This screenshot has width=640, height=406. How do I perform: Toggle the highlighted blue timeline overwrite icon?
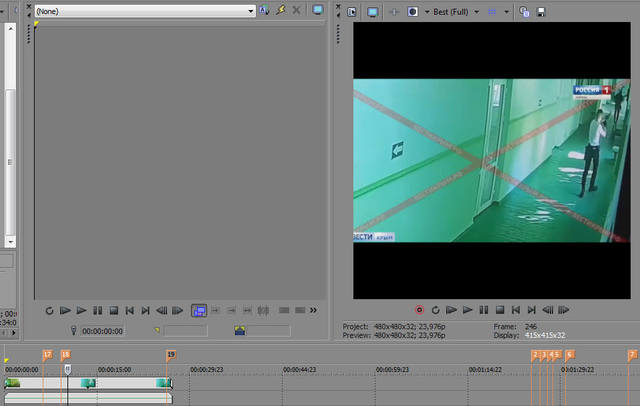199,311
